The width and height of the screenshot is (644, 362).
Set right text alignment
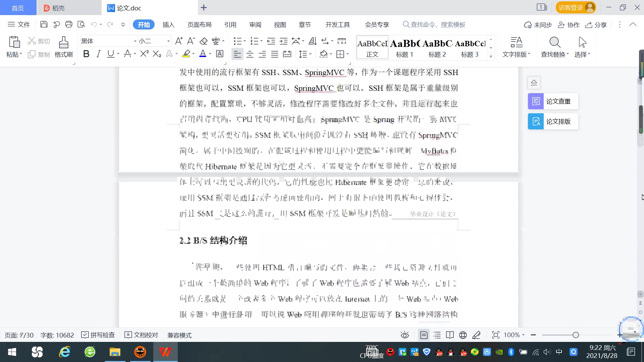click(x=262, y=54)
